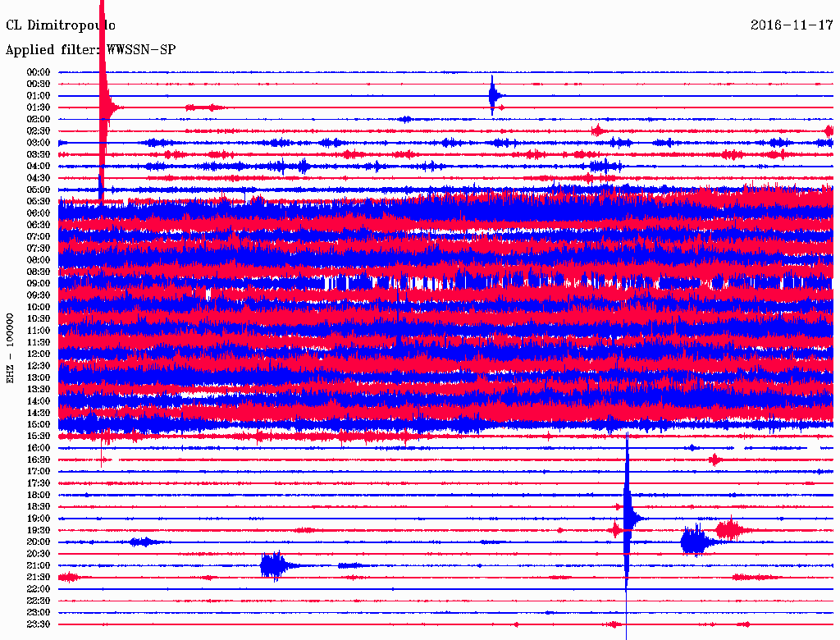Viewport: 840px width, 640px height.
Task: Click the 03:00 time label
Action: [x=39, y=143]
